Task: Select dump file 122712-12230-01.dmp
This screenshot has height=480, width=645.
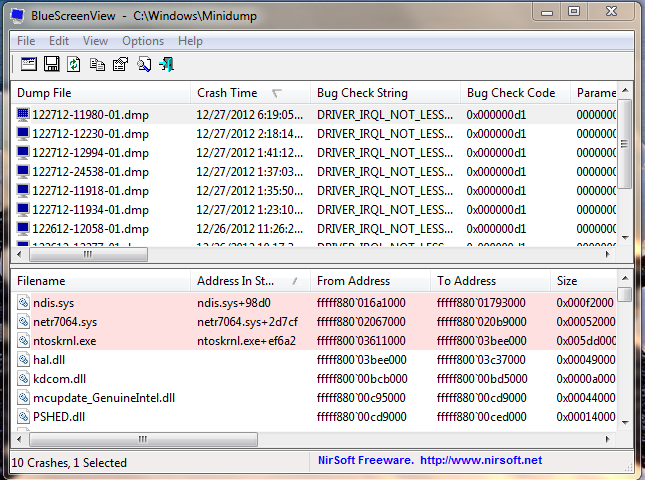Action: click(x=90, y=134)
